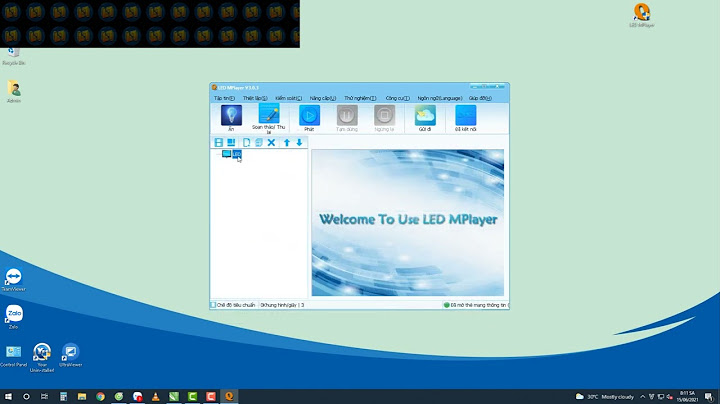Open the 'Kiểm soát' control menu
The image size is (720, 404).
[x=288, y=98]
